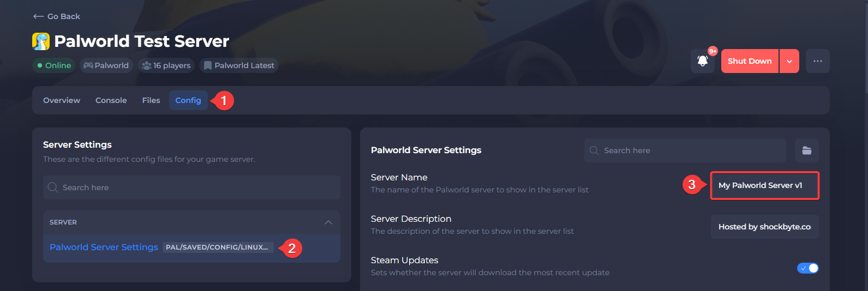Click the bookmark icon in Palworld Latest badge

[207, 65]
